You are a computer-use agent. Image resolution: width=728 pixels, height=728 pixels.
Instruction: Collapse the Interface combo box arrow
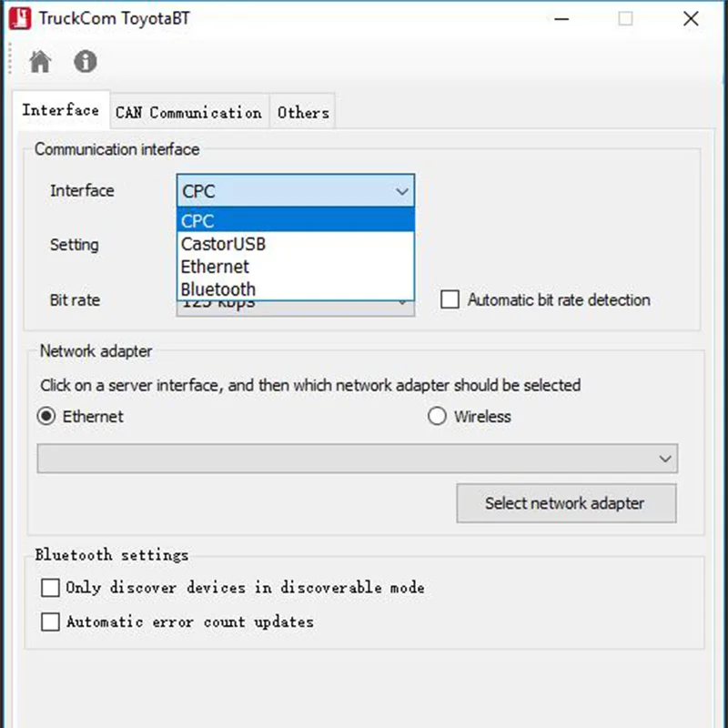click(402, 191)
